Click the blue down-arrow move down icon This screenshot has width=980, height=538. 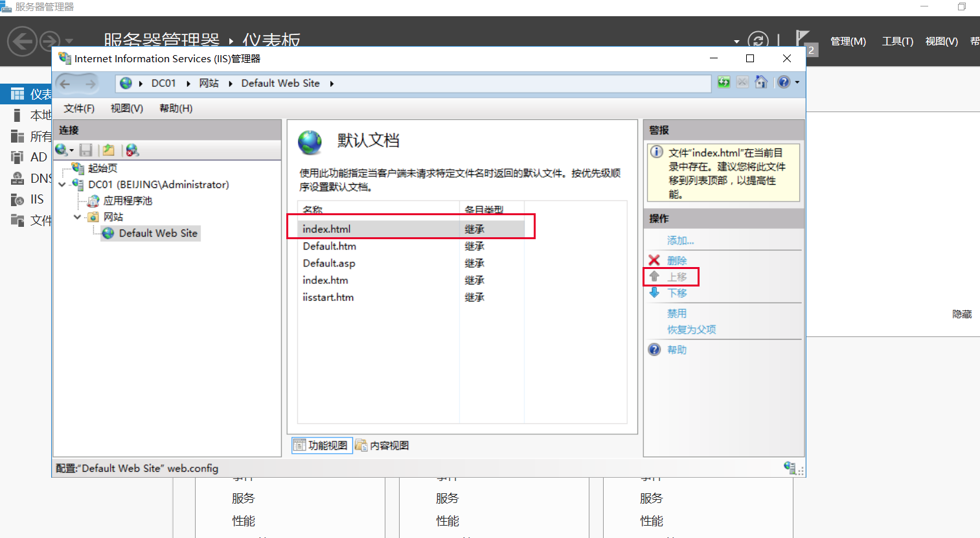(x=654, y=293)
